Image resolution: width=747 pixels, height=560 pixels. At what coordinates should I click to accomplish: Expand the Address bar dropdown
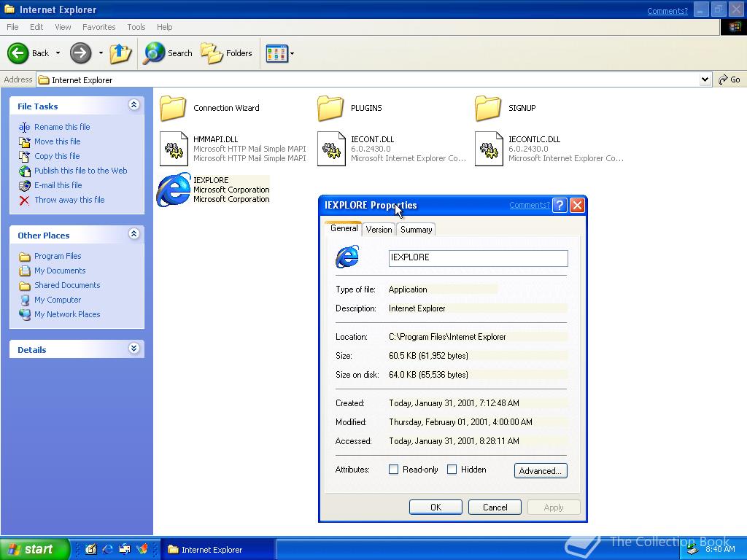tap(705, 79)
